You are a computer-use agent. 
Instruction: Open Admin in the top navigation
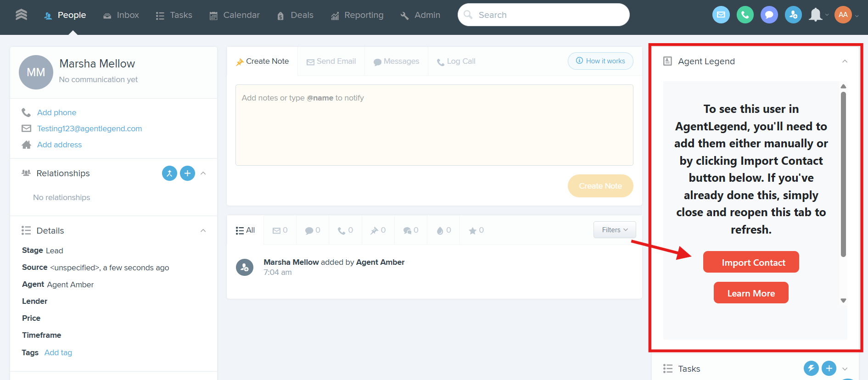pyautogui.click(x=420, y=15)
